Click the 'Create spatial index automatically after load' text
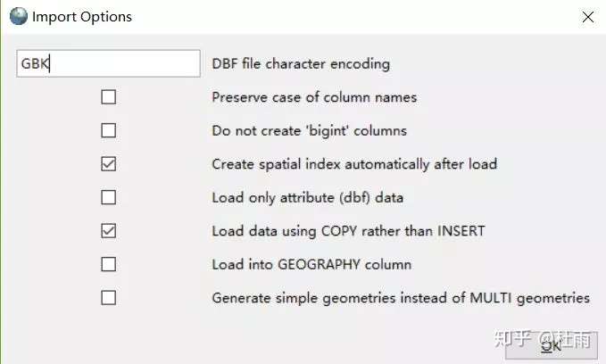Image resolution: width=606 pixels, height=364 pixels. (353, 164)
